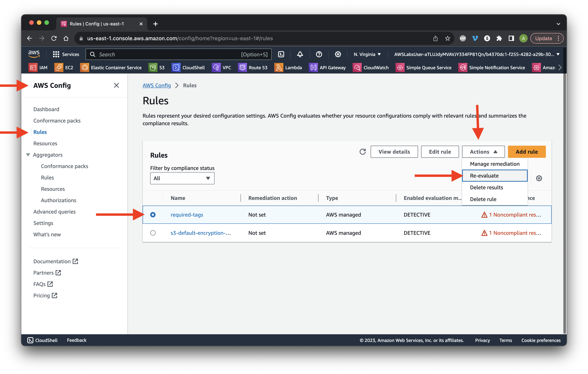Share the page from the address bar
This screenshot has width=588, height=374.
(435, 38)
